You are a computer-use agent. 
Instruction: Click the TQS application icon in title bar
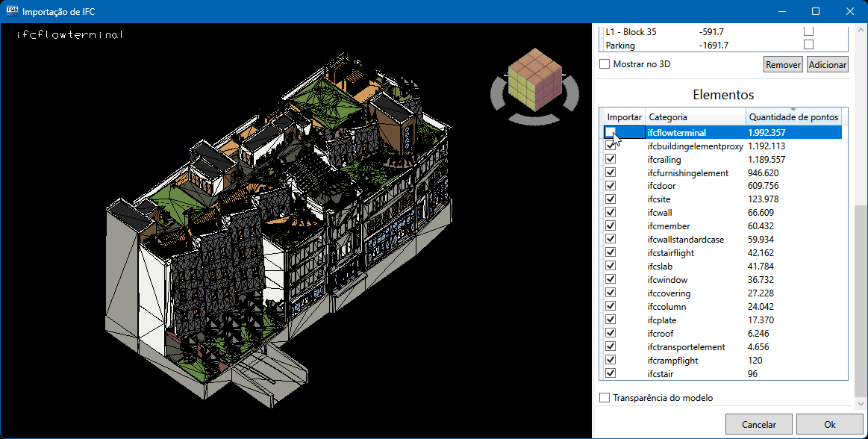coord(11,11)
